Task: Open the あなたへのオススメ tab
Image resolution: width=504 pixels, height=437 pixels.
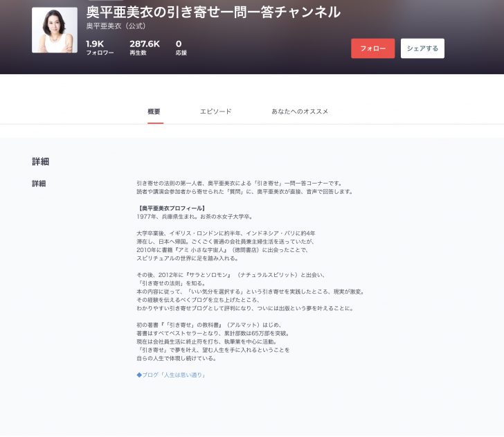Action: [300, 112]
